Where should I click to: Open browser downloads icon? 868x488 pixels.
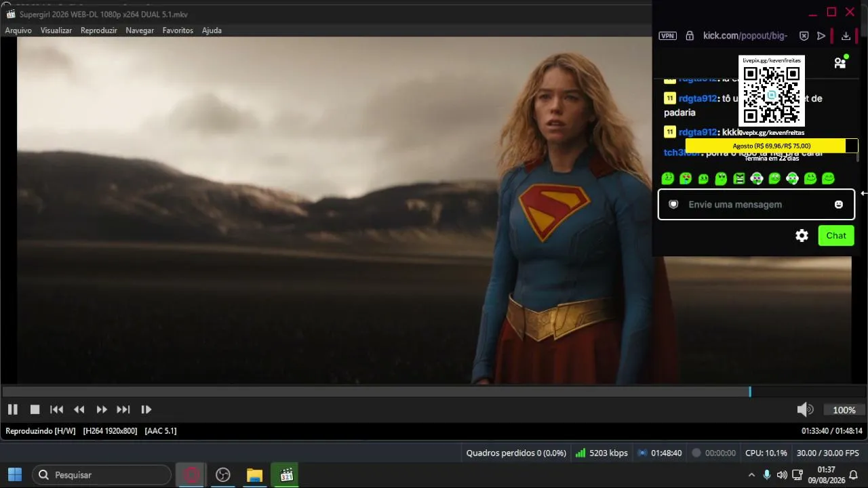[846, 36]
